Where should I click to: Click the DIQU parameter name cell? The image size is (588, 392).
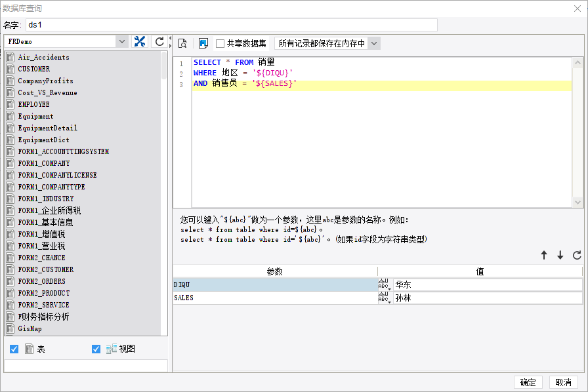[275, 284]
